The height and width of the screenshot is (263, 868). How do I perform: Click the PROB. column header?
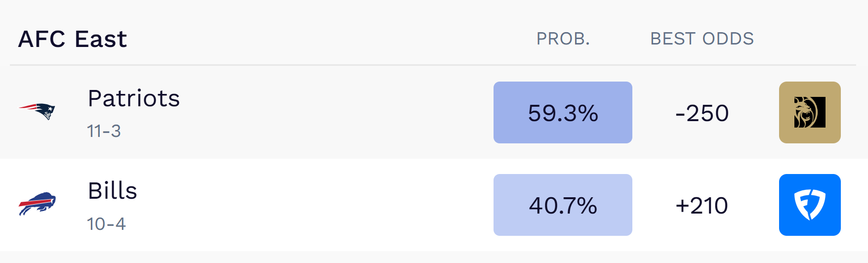pos(563,39)
